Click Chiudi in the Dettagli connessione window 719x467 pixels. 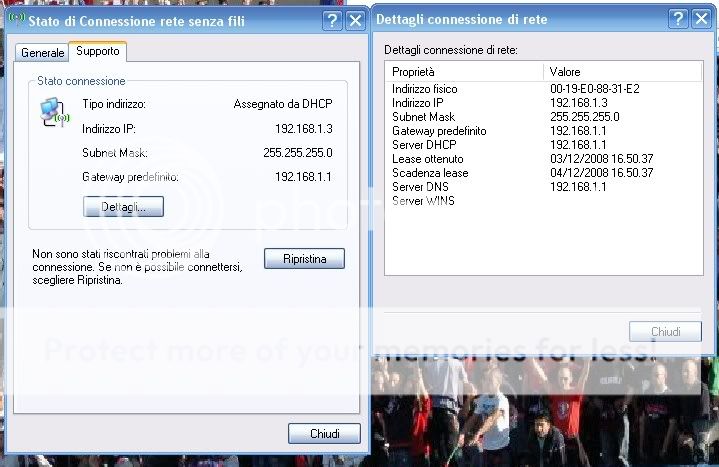(665, 332)
